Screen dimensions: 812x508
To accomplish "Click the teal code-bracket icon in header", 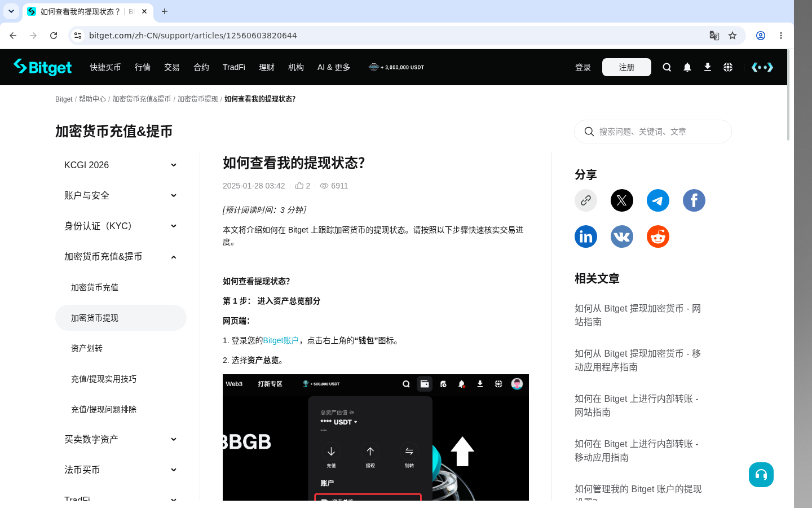I will [762, 67].
